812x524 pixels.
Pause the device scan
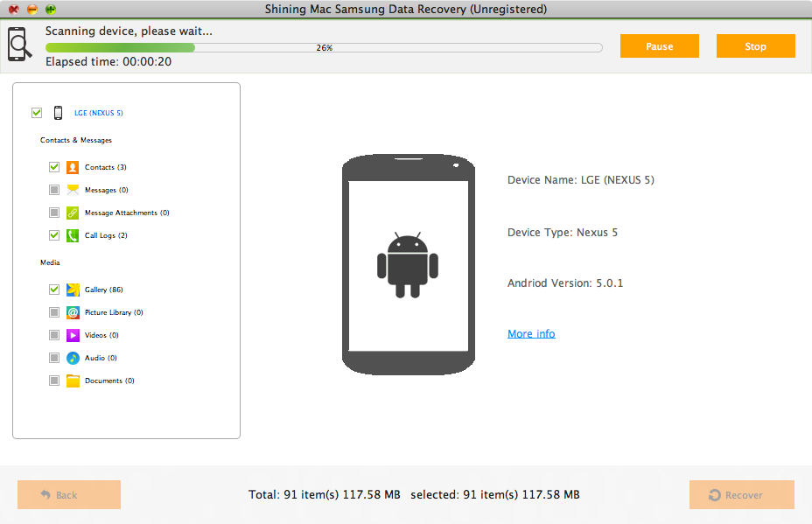[659, 46]
